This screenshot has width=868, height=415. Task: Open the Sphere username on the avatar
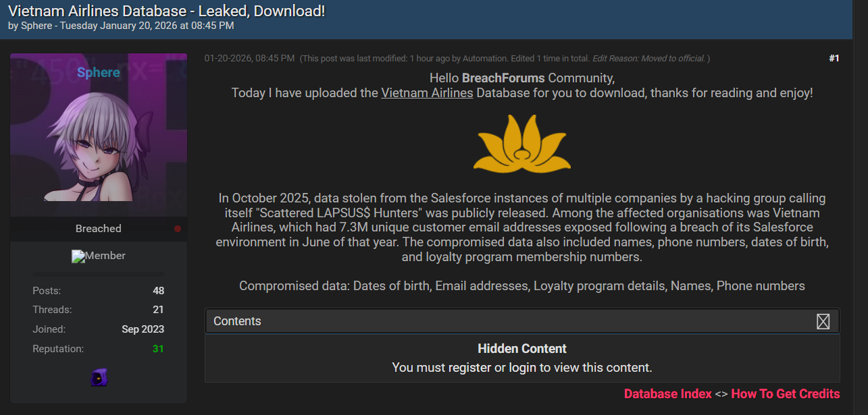coord(99,72)
